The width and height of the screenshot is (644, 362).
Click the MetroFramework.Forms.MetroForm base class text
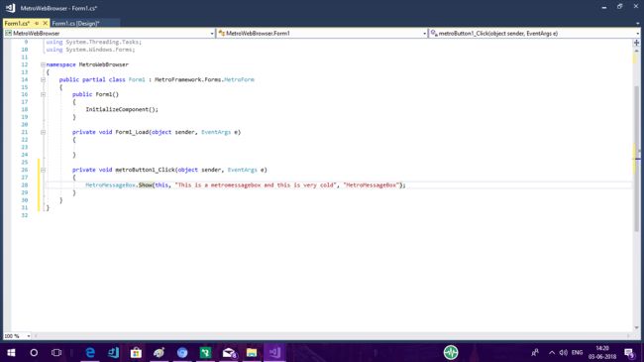pyautogui.click(x=204, y=79)
